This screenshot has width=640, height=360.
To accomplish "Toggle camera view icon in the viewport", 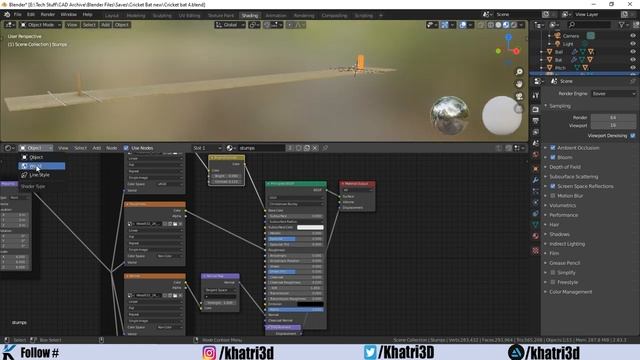I will 519,96.
